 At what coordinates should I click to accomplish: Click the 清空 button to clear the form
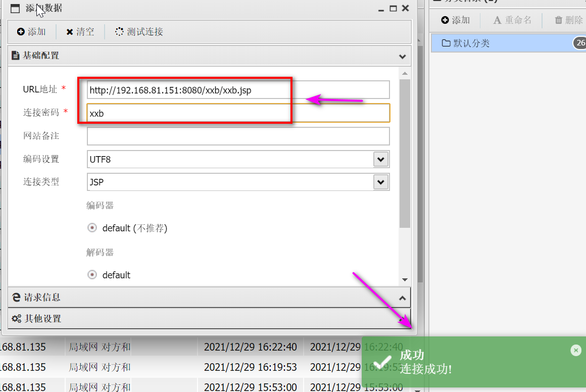pos(80,32)
